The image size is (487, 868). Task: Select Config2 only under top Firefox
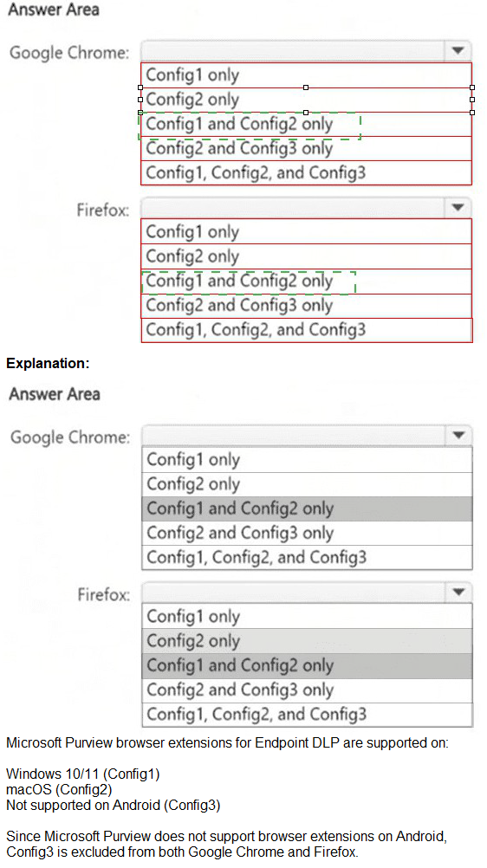pyautogui.click(x=306, y=256)
